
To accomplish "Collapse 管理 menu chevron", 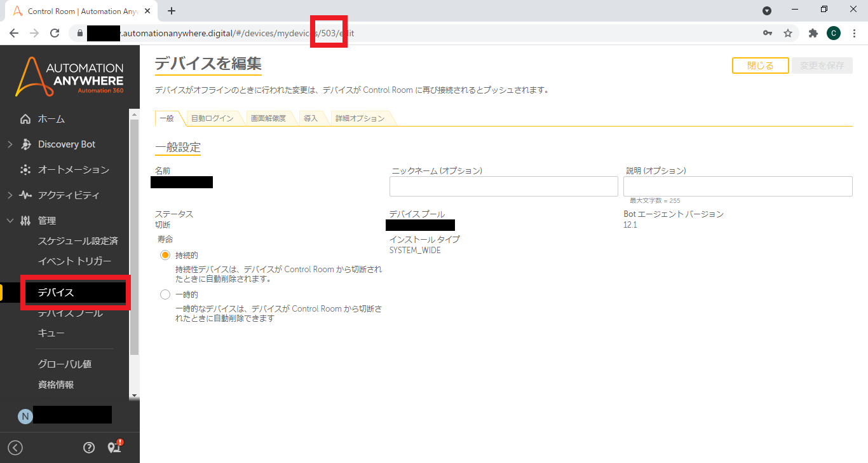I will [x=10, y=221].
